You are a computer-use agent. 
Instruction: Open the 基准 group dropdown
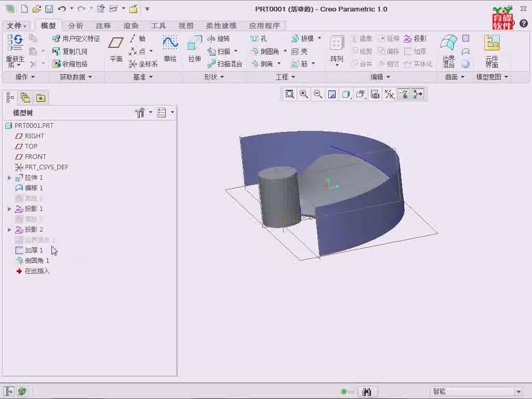143,77
